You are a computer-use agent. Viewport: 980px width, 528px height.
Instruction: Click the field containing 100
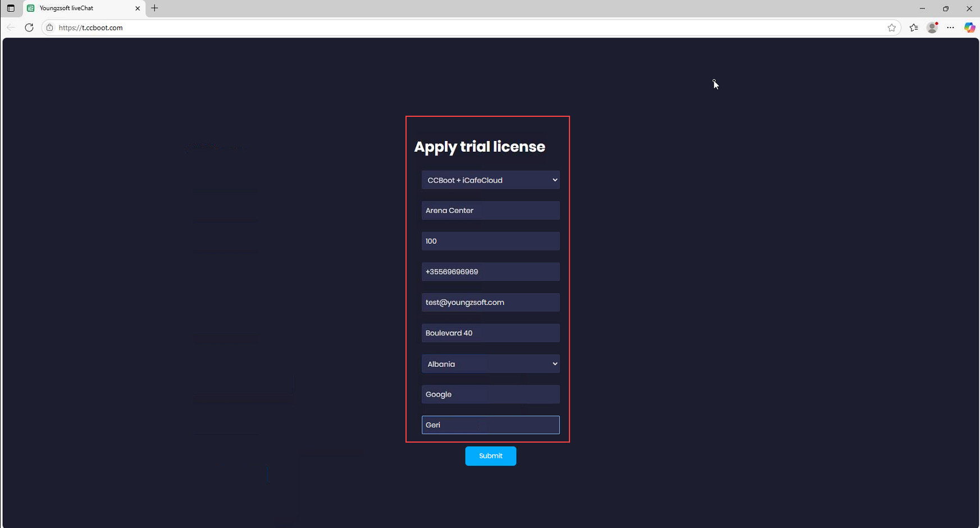pyautogui.click(x=490, y=241)
